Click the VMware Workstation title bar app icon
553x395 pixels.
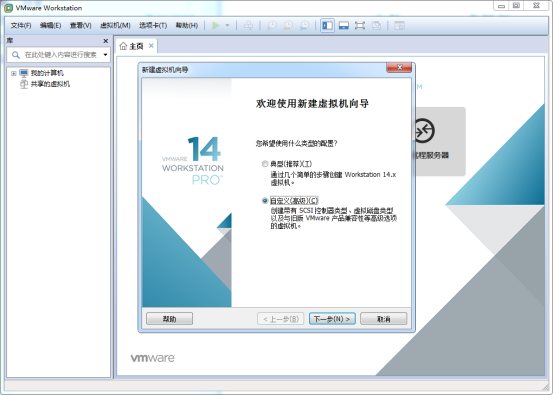[8, 8]
